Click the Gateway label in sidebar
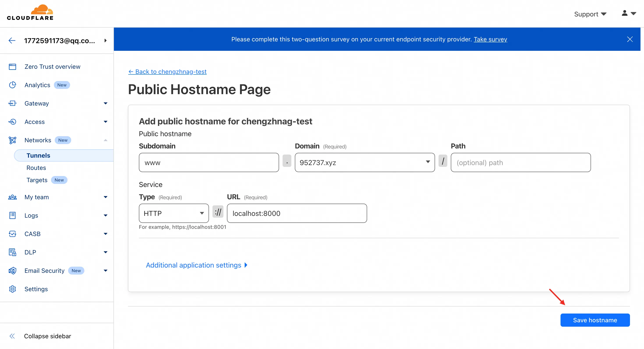 37,103
